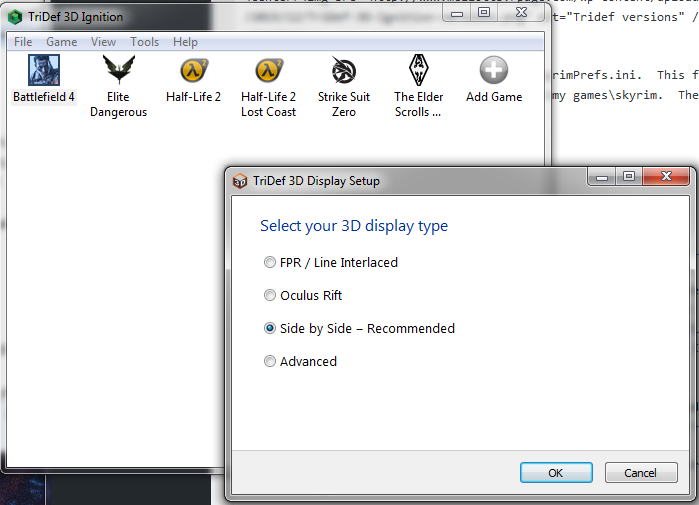Click the Strike Suit Zero label text
699x505 pixels.
point(344,104)
